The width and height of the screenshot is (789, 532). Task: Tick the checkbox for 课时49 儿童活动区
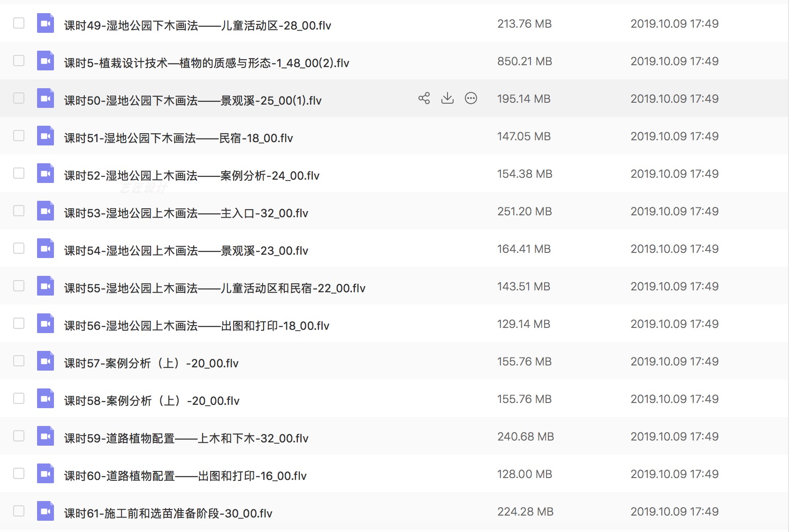click(19, 23)
